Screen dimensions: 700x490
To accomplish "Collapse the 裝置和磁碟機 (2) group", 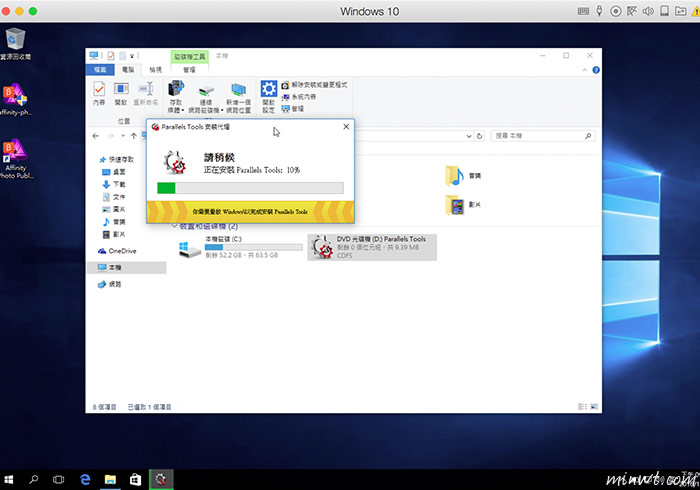I will (174, 227).
